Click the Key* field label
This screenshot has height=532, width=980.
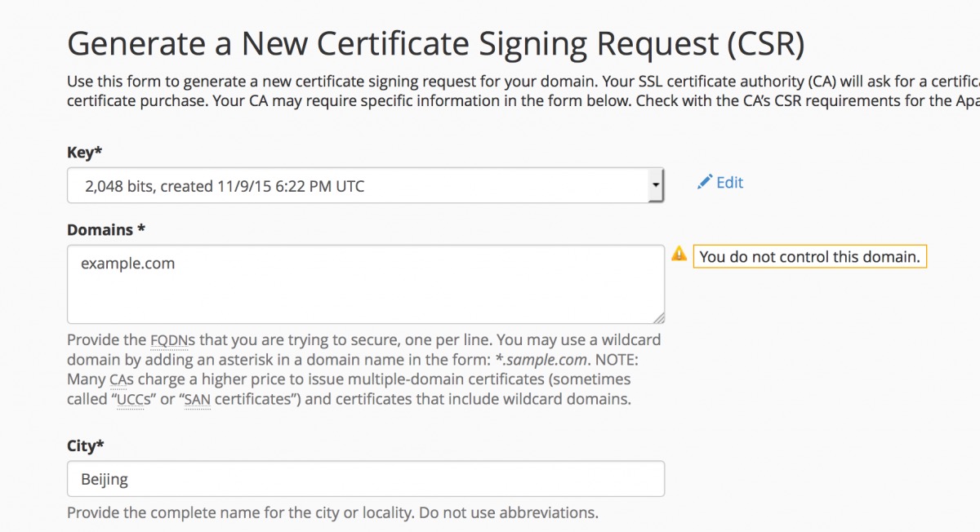pyautogui.click(x=84, y=153)
